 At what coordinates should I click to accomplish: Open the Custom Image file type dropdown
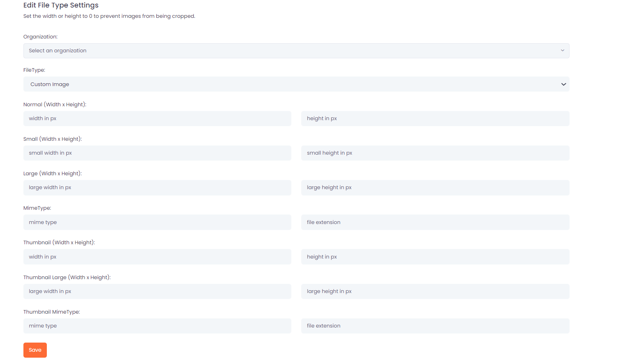(296, 84)
